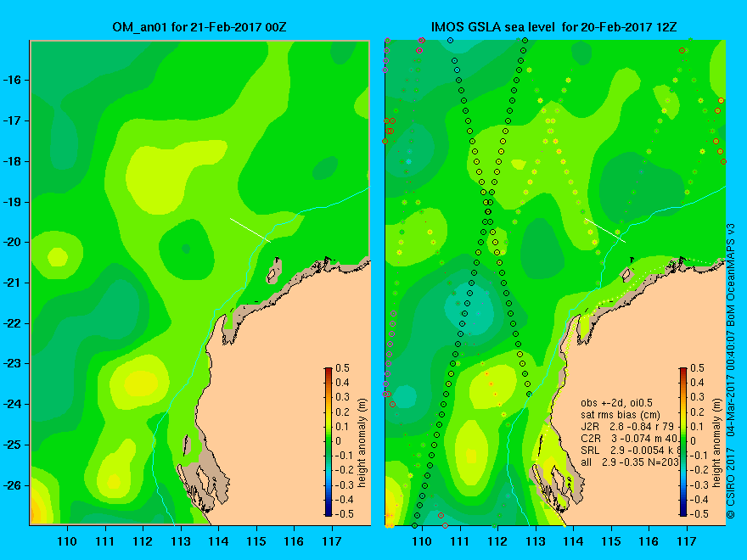
Task: Click the "sat rms bias (cm)" text
Action: click(621, 415)
